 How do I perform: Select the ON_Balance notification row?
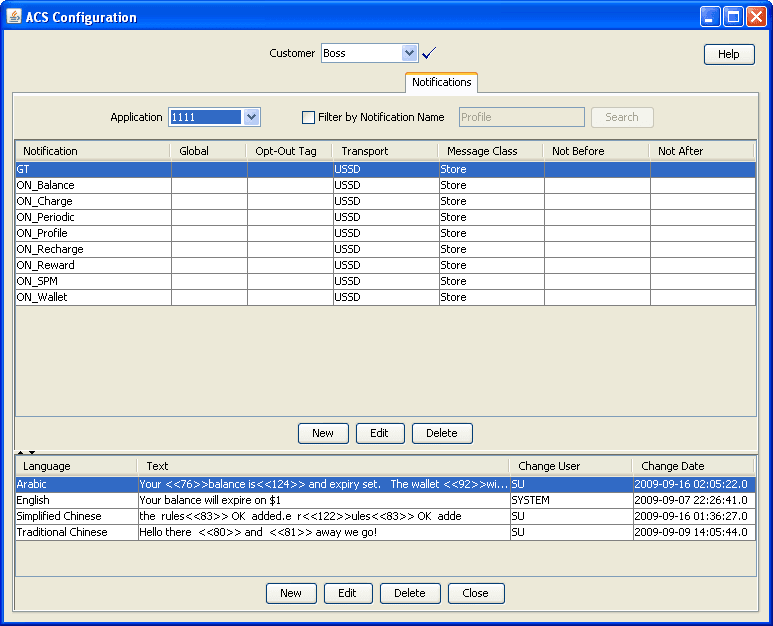[x=90, y=185]
